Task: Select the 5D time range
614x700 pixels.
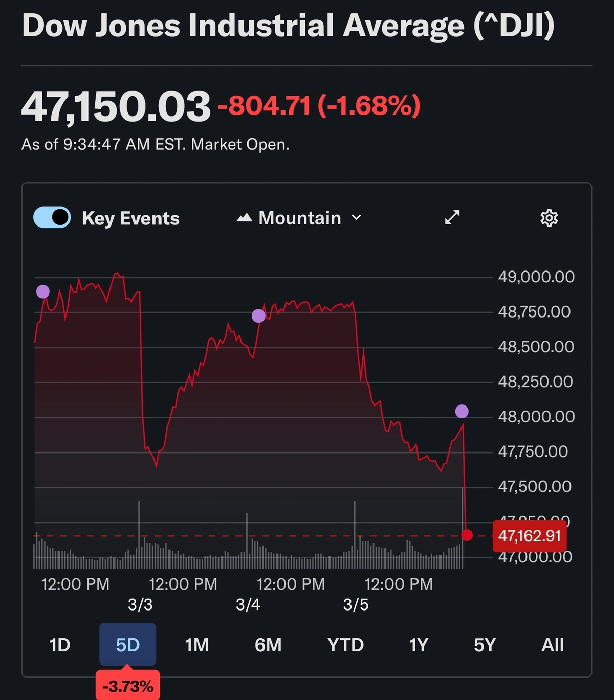Action: click(127, 645)
